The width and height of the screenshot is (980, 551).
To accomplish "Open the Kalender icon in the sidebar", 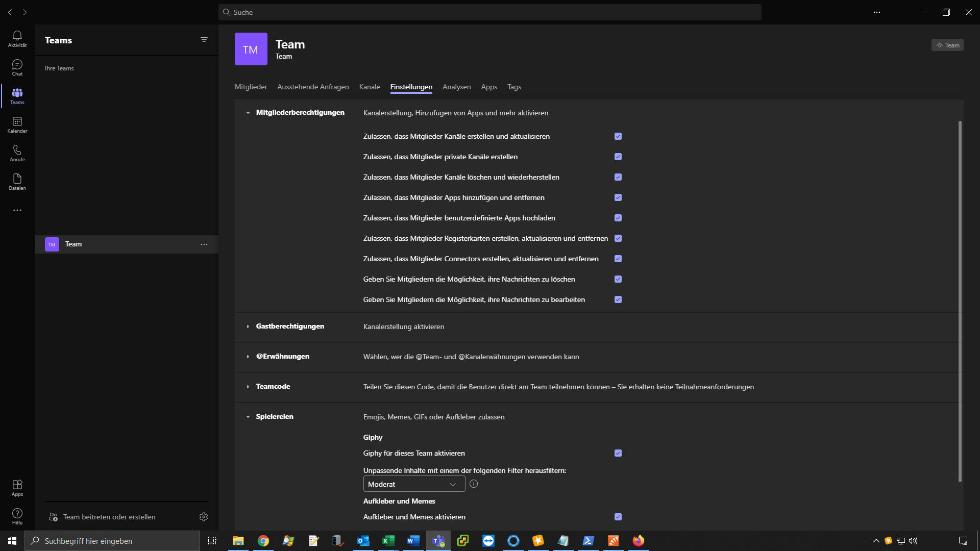I will coord(17,124).
